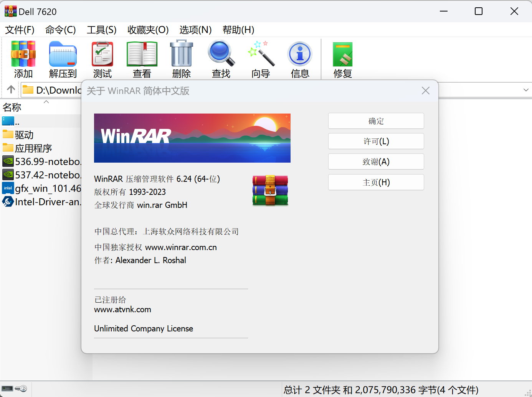
Task: Select the 537.42-notebook NVIDIA file icon
Action: pos(8,175)
